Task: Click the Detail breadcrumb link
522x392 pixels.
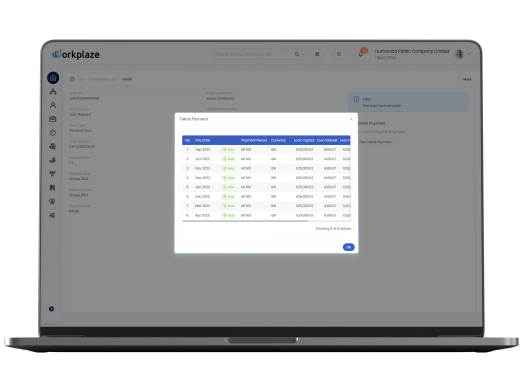Action: pos(127,79)
